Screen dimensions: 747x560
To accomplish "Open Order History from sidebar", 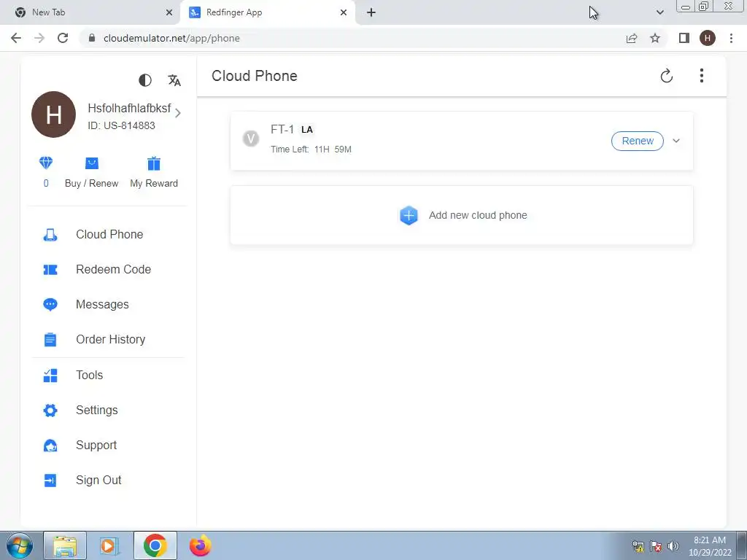I will [x=110, y=339].
